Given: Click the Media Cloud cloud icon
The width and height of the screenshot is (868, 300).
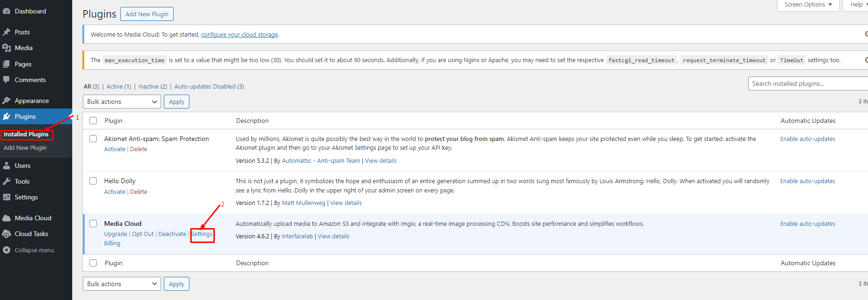Looking at the screenshot, I should [6, 218].
